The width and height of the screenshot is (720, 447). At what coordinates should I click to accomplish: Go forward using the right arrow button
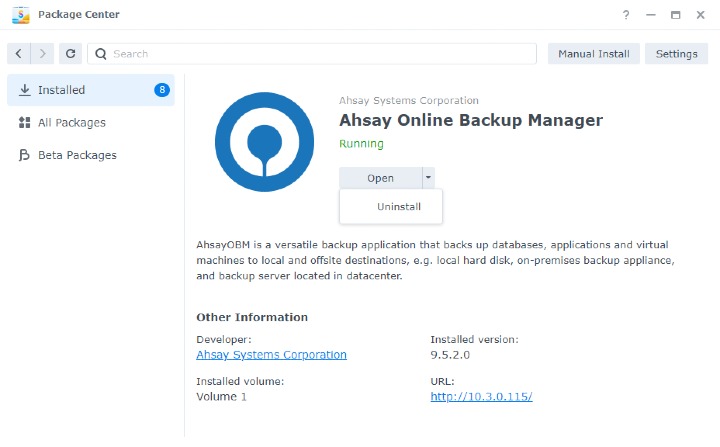pyautogui.click(x=43, y=54)
